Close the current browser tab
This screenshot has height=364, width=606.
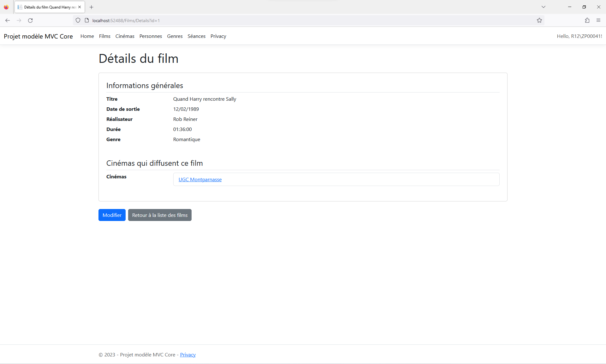(x=80, y=7)
